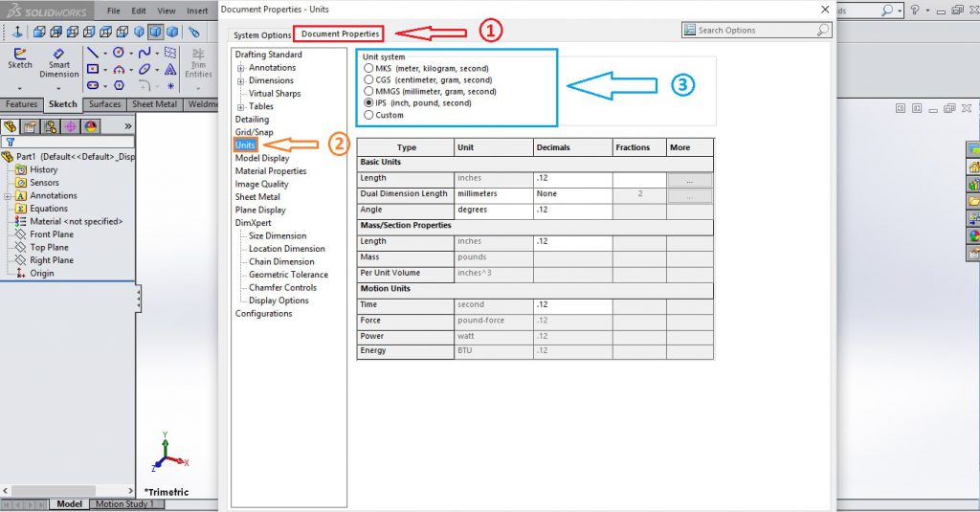Click the Point sketch tool
The width and height of the screenshot is (980, 512).
(x=170, y=85)
